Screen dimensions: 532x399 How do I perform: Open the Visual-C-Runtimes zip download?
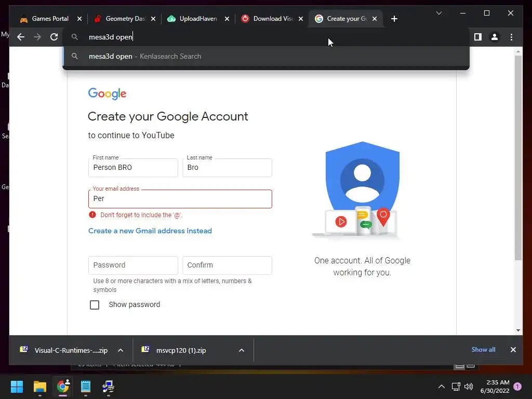pos(64,350)
